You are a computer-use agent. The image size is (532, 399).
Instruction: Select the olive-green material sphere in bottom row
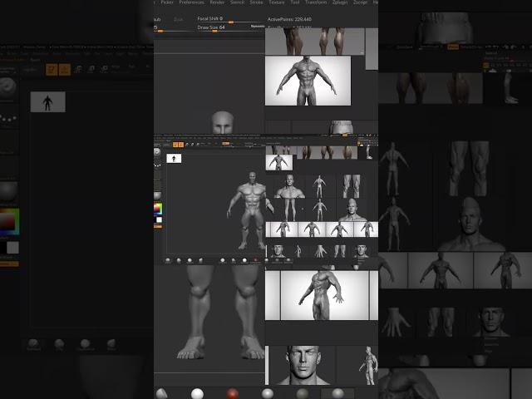point(302,393)
